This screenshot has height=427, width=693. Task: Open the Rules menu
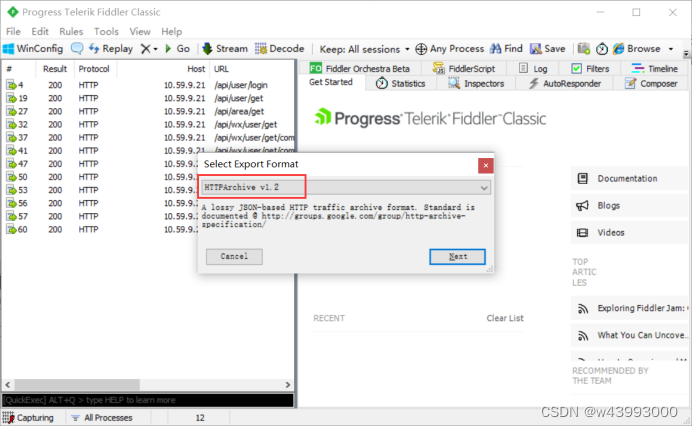pyautogui.click(x=71, y=31)
